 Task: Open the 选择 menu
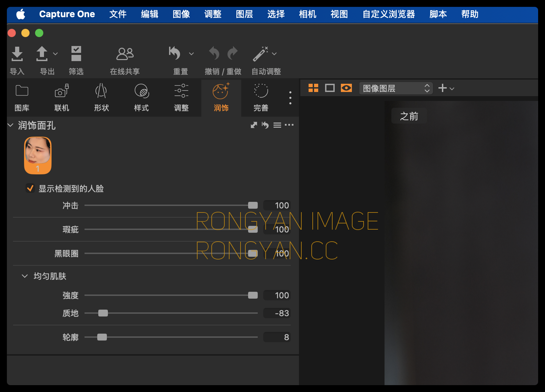click(x=276, y=14)
